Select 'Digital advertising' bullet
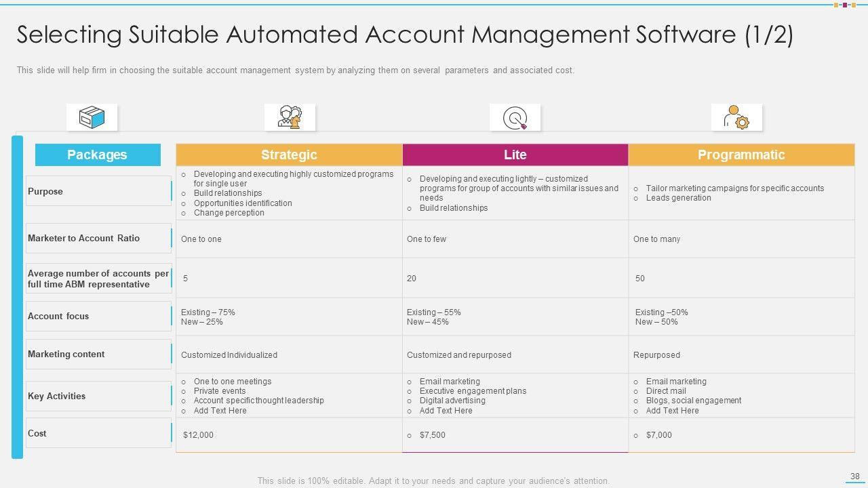 (x=452, y=401)
